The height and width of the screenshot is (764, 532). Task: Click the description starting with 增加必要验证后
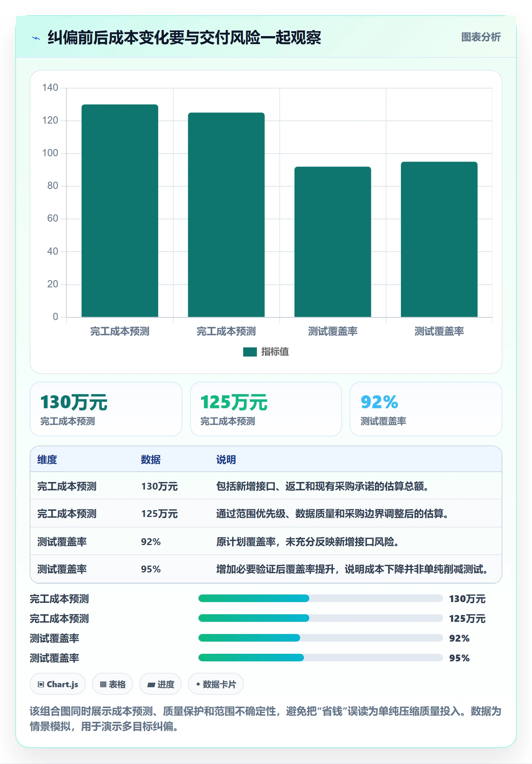[x=353, y=569]
